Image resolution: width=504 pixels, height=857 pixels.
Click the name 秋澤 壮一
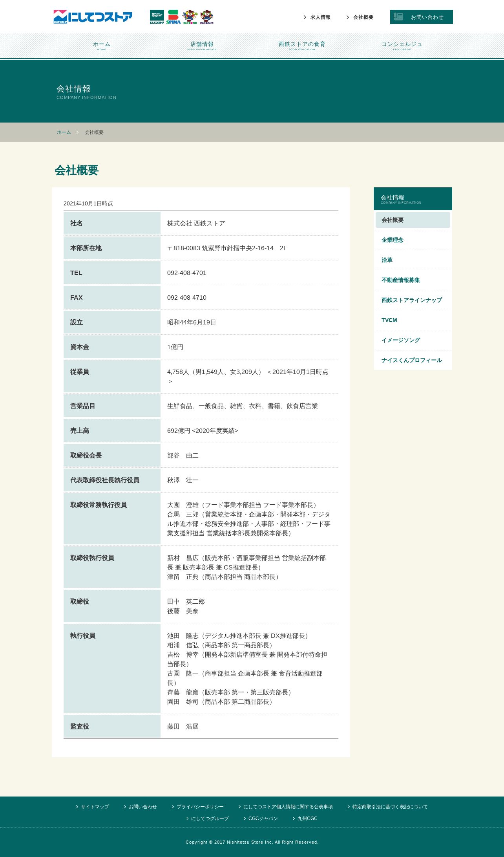183,480
